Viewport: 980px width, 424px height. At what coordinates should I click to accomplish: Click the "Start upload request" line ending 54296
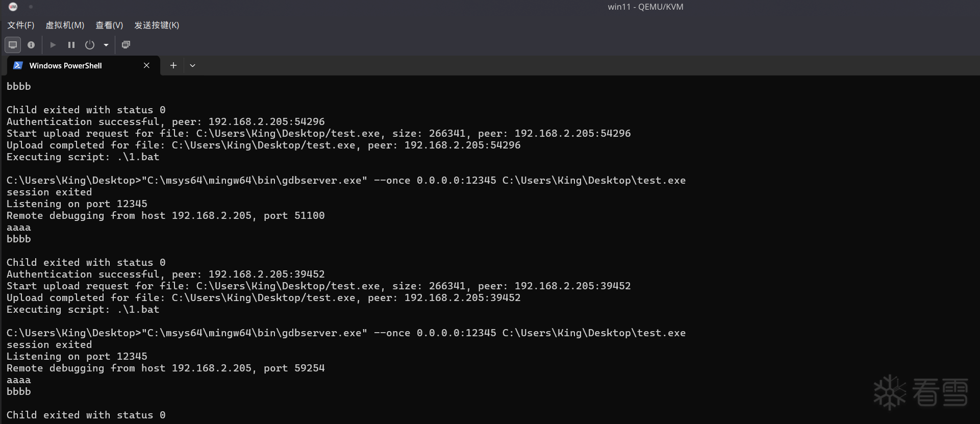tap(319, 133)
